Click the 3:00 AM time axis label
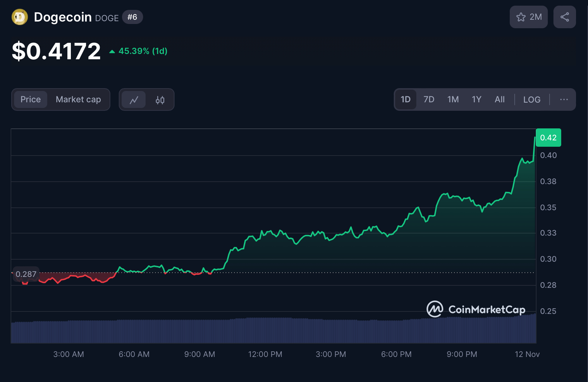This screenshot has width=588, height=382. [68, 354]
